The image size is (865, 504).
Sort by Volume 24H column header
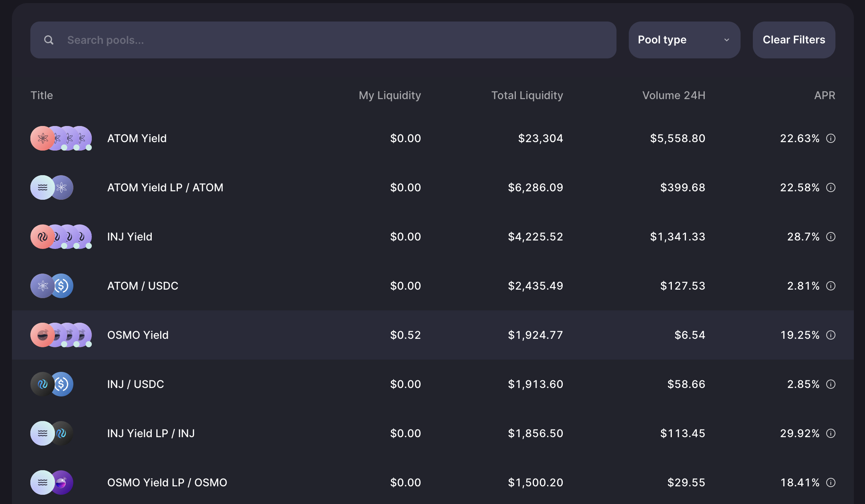pos(674,95)
